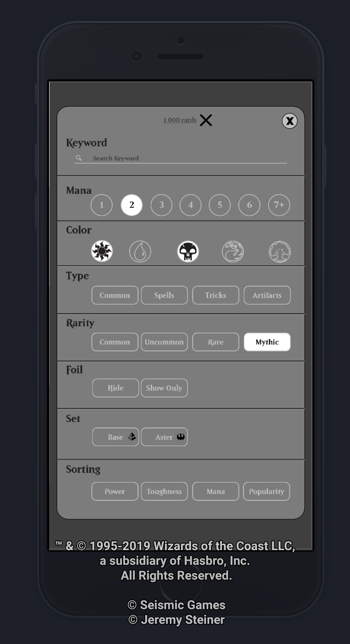Filter by the Aster set

pos(164,437)
